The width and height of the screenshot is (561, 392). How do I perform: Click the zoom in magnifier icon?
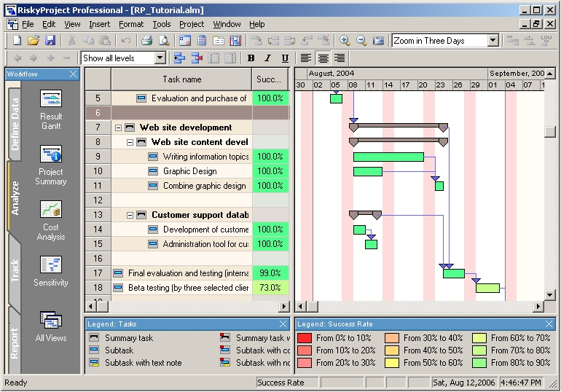[x=345, y=41]
